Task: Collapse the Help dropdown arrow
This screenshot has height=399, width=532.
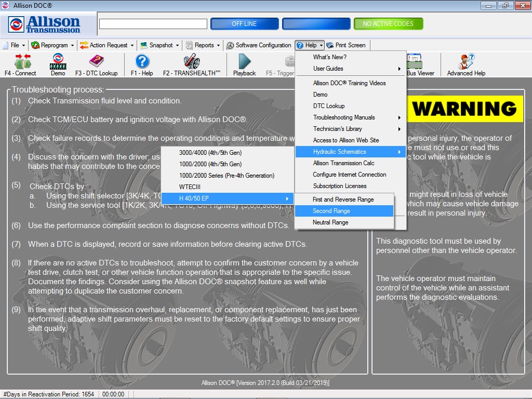Action: (321, 46)
